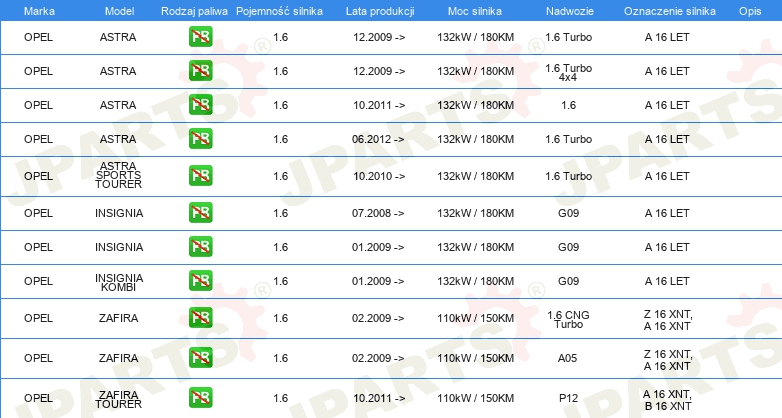Image resolution: width=782 pixels, height=418 pixels.
Task: Click fuel icon in INSIGNIA 07.2008 row
Action: [x=200, y=212]
